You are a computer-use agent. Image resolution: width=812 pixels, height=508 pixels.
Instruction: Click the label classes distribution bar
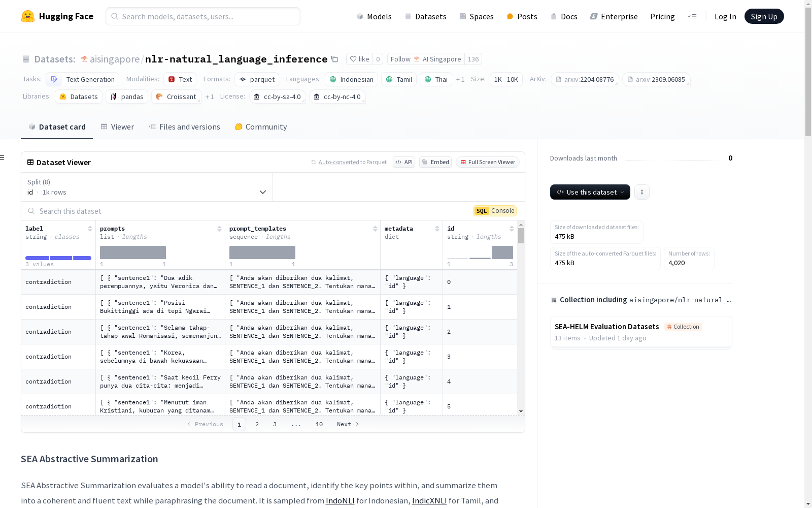click(x=58, y=258)
